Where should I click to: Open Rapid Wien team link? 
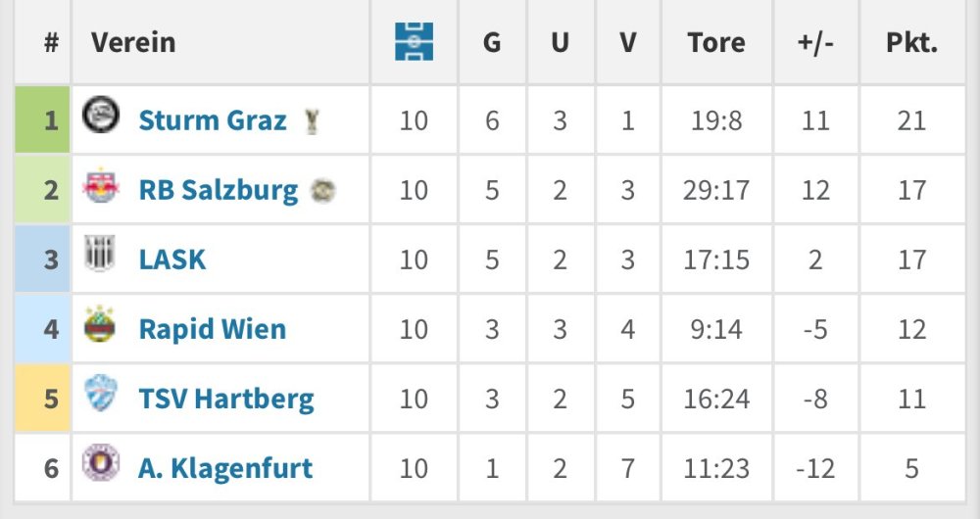(213, 329)
